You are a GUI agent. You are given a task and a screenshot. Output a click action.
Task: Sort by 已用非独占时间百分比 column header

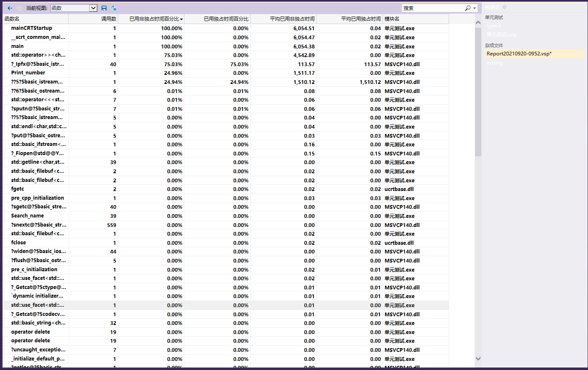point(151,19)
